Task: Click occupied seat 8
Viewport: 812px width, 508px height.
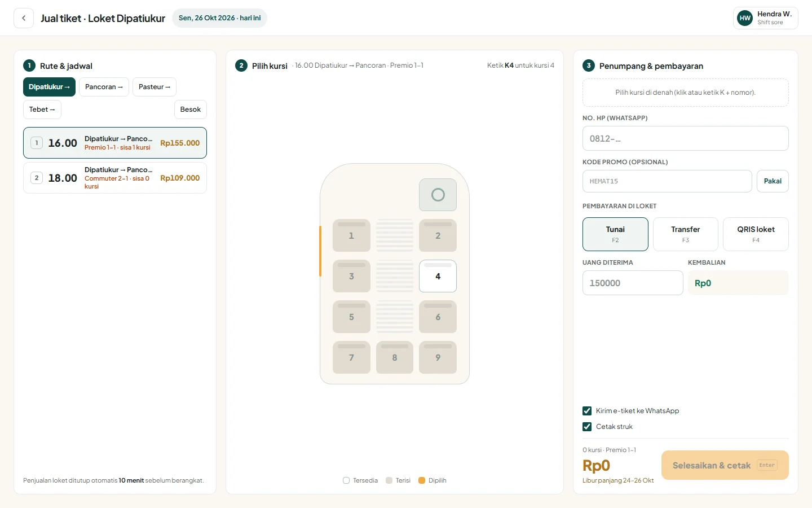Action: (x=395, y=357)
